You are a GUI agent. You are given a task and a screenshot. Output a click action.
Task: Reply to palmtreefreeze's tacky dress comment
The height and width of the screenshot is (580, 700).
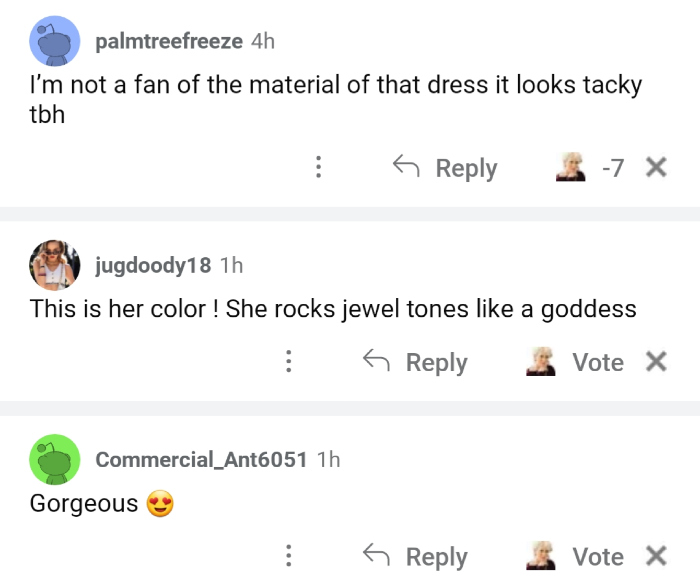445,168
